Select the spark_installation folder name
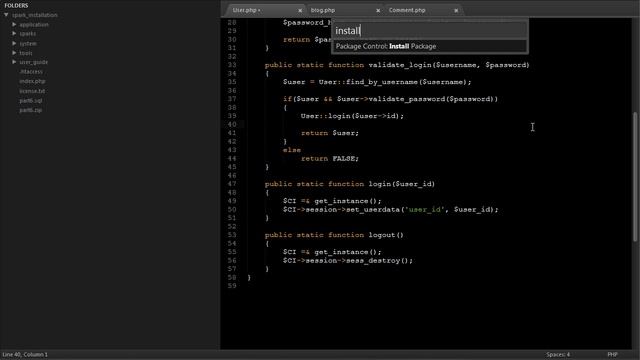The width and height of the screenshot is (640, 360). point(35,15)
